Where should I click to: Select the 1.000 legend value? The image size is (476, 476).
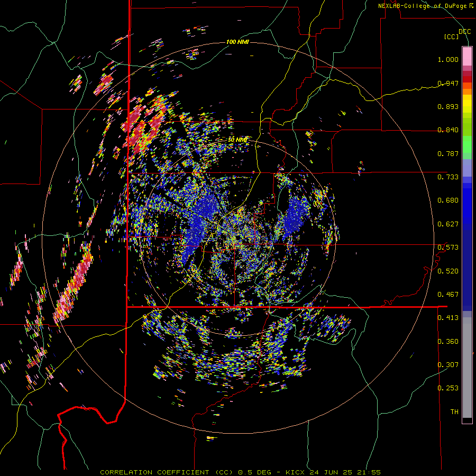click(448, 59)
